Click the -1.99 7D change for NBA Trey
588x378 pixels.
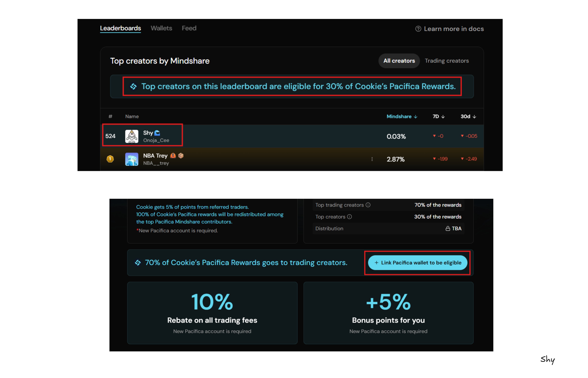tap(440, 159)
